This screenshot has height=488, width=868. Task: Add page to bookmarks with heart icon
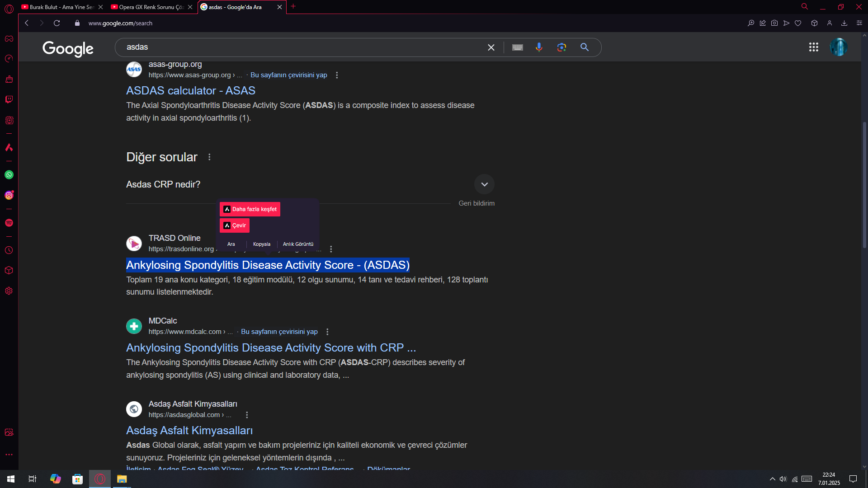pos(798,23)
